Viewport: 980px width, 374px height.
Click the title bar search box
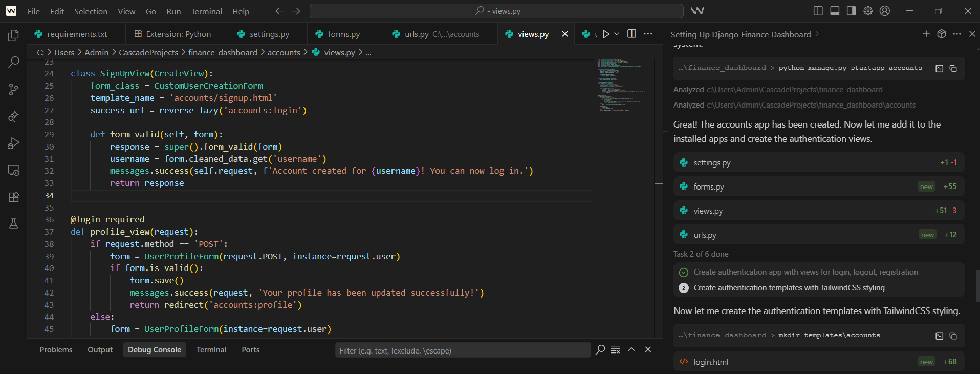click(496, 11)
